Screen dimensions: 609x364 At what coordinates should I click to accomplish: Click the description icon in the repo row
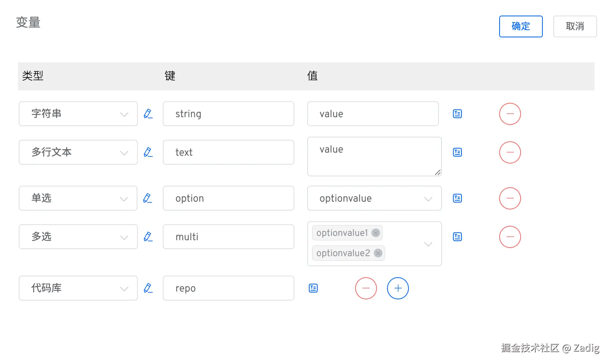click(x=313, y=288)
